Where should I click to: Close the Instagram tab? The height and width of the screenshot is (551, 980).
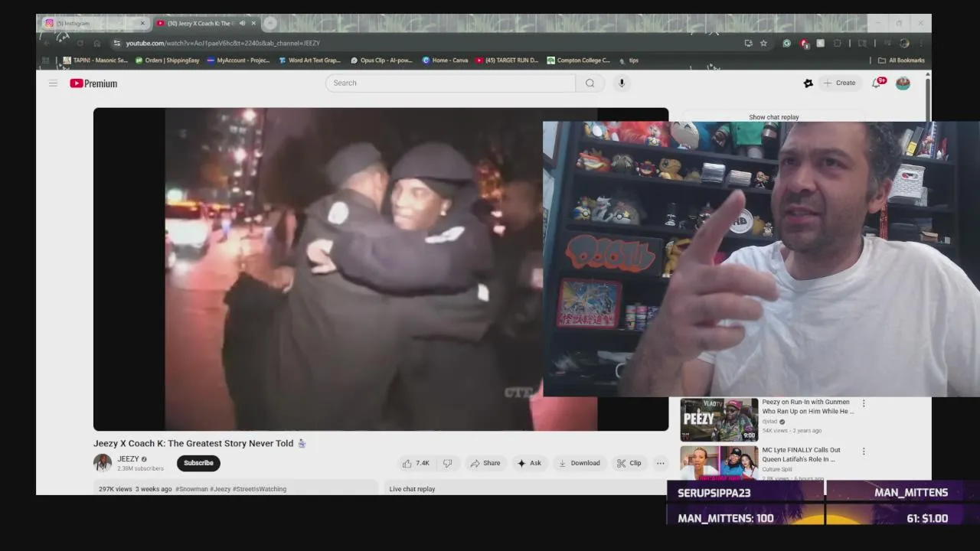pos(142,23)
